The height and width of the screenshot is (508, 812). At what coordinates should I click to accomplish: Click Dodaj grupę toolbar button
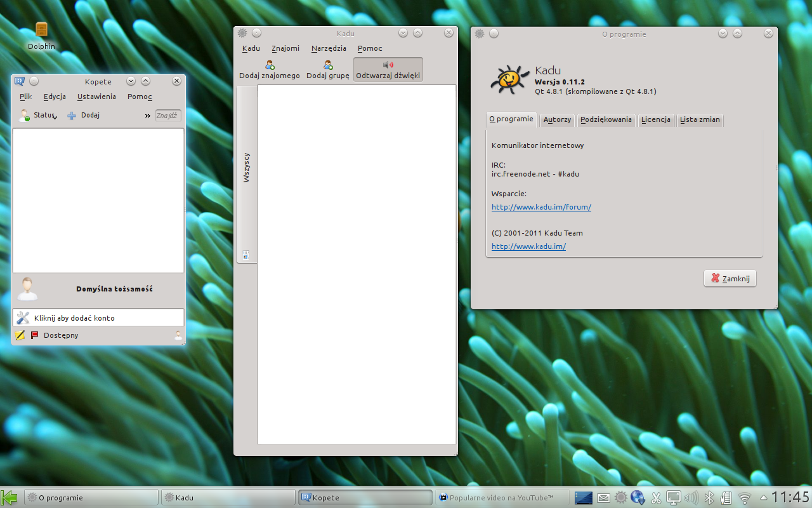tap(328, 70)
